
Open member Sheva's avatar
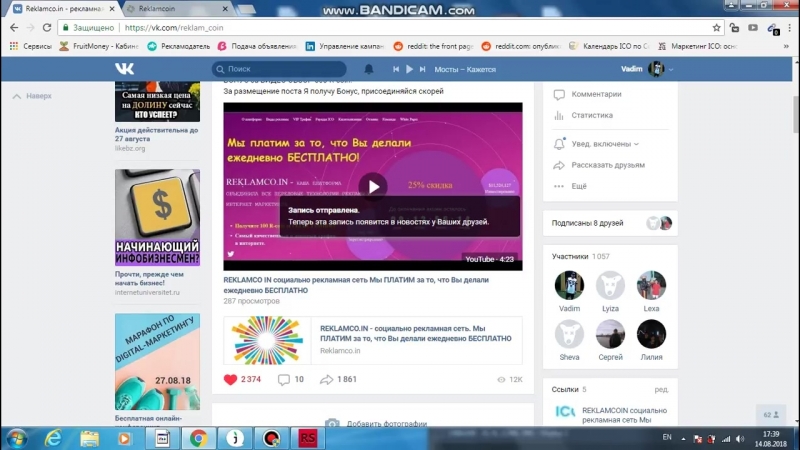pos(569,334)
